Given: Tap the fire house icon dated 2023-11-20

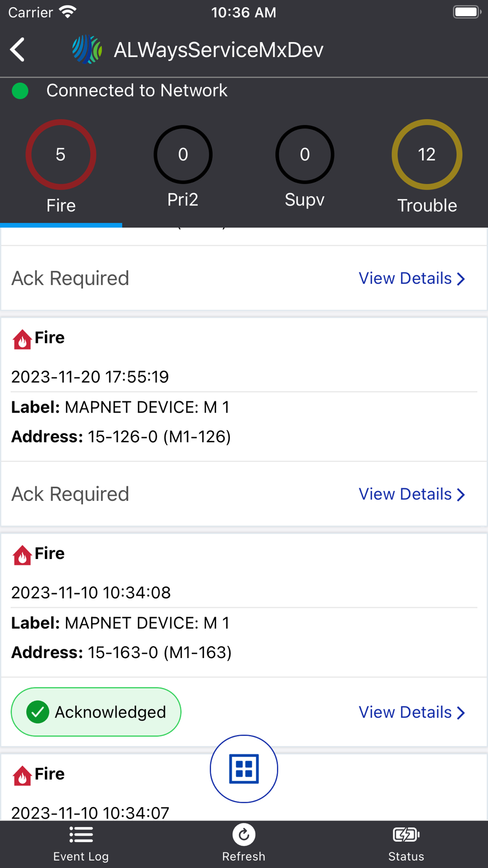Looking at the screenshot, I should tap(22, 339).
